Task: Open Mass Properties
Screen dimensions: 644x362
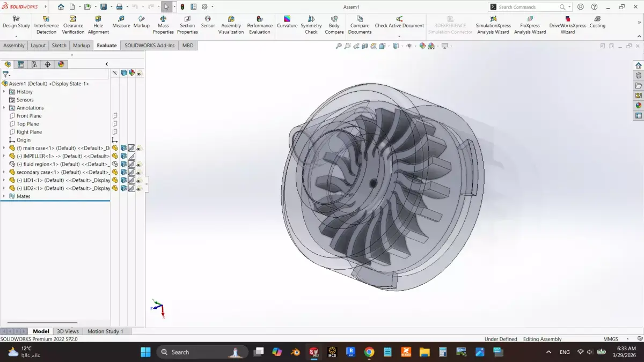Action: coord(163,25)
